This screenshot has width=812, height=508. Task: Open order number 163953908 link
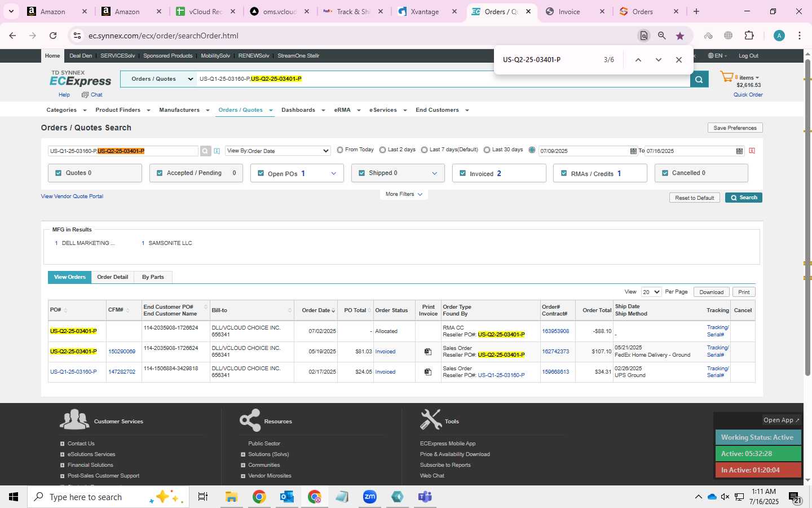point(555,331)
